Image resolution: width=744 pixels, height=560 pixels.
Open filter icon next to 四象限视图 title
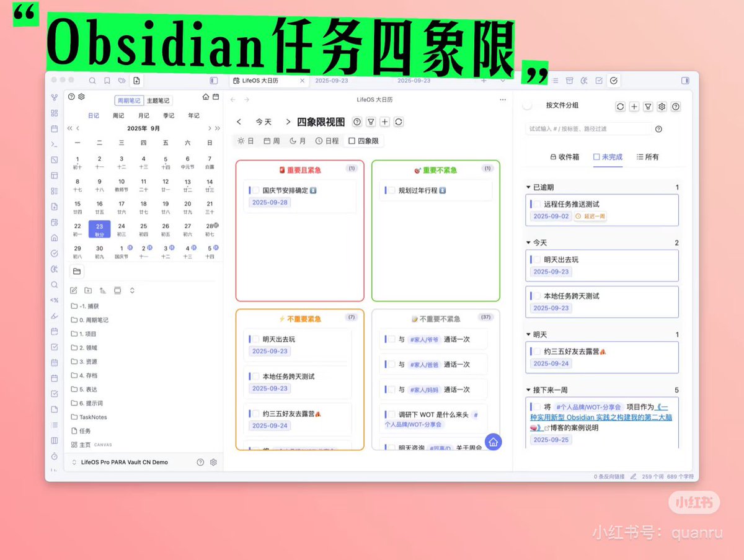pyautogui.click(x=371, y=122)
